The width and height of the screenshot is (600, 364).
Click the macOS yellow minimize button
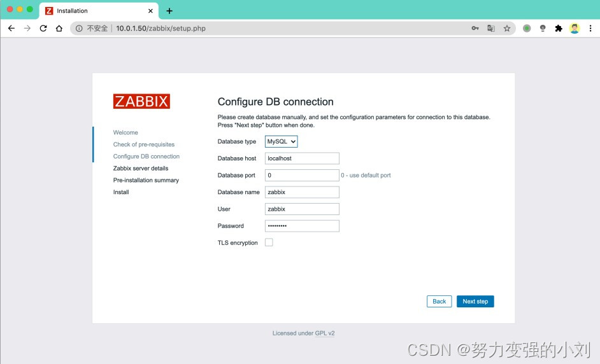[20, 9]
